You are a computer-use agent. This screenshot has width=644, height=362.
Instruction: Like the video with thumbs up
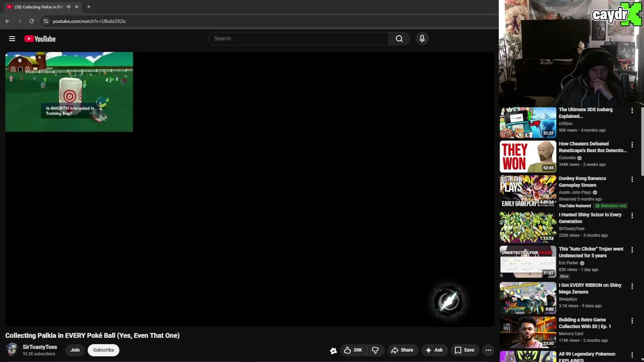click(x=353, y=350)
